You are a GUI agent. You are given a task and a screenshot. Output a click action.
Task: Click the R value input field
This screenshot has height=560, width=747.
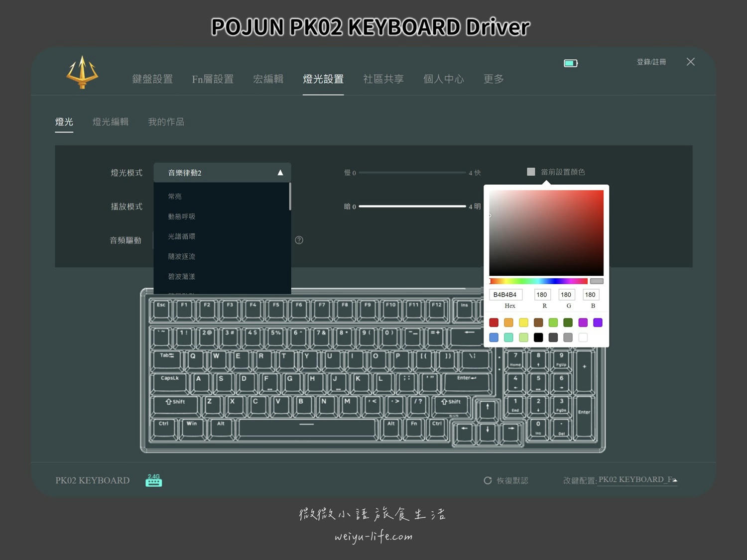(x=542, y=295)
